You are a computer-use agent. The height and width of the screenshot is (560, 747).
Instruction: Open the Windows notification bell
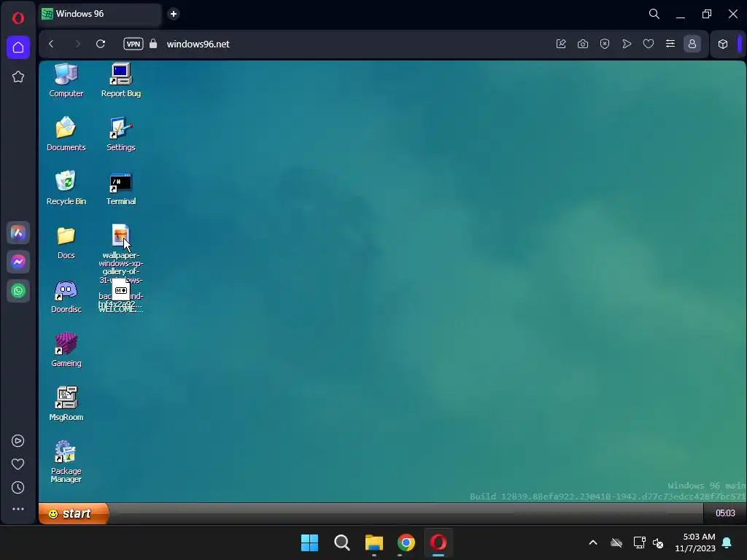coord(727,542)
